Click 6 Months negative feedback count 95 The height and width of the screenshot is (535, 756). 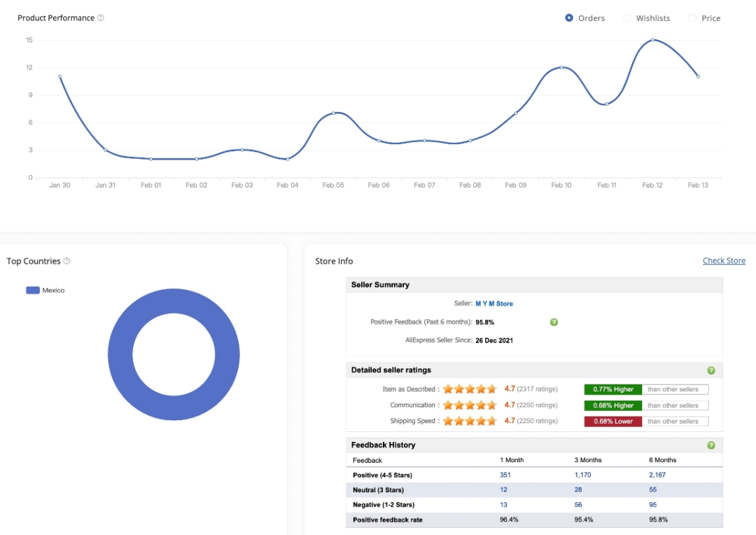654,505
